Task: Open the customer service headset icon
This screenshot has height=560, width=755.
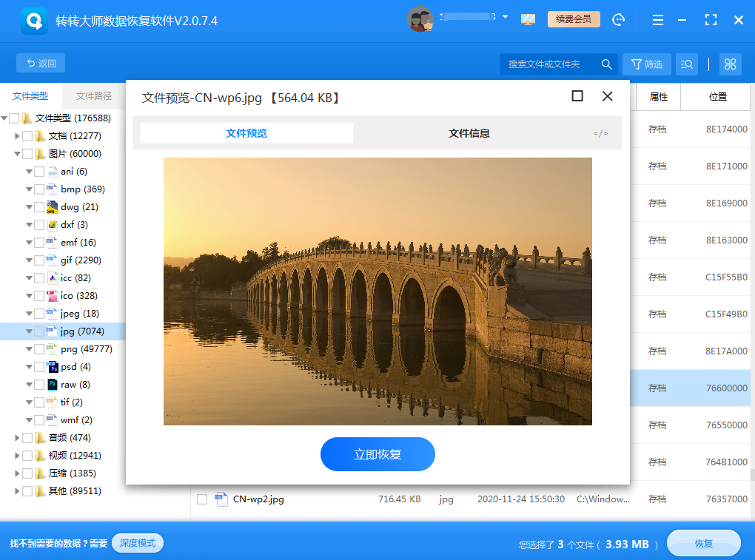Action: (x=619, y=20)
